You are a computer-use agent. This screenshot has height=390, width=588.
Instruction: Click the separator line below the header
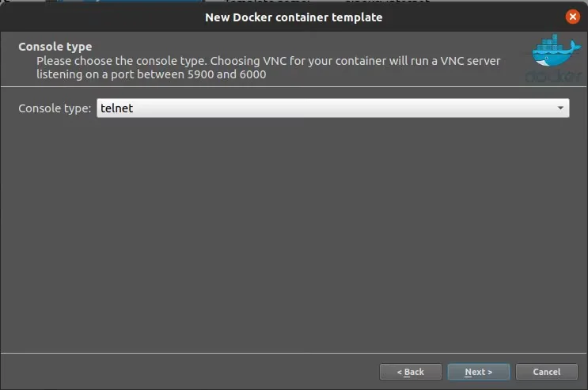click(x=294, y=86)
